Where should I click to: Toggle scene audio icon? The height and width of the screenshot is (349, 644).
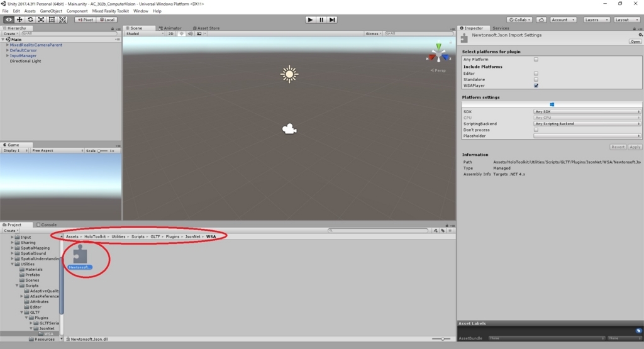190,34
